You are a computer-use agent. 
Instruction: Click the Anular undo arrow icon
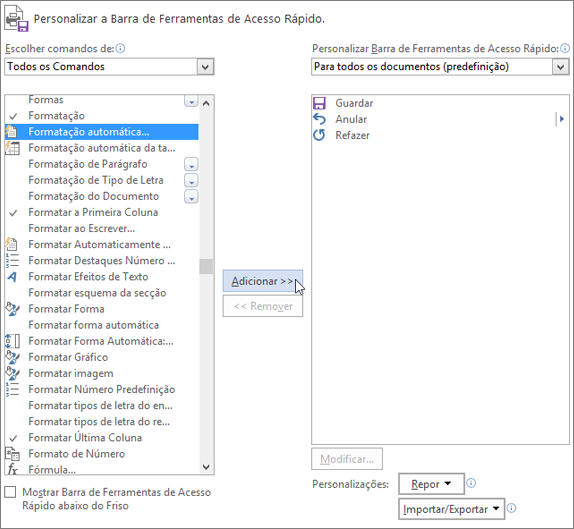[319, 119]
